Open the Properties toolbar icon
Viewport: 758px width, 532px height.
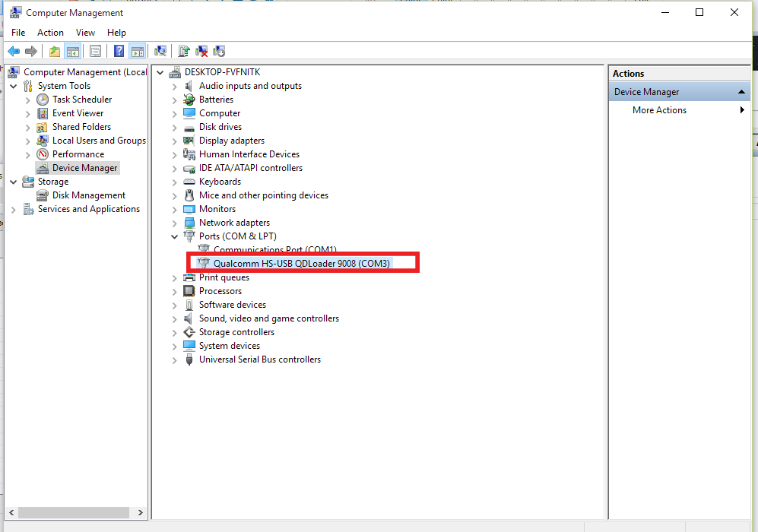(96, 52)
